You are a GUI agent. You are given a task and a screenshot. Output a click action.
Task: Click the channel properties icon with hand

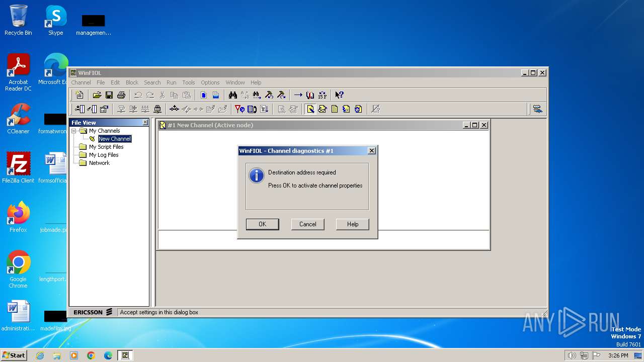[x=104, y=109]
